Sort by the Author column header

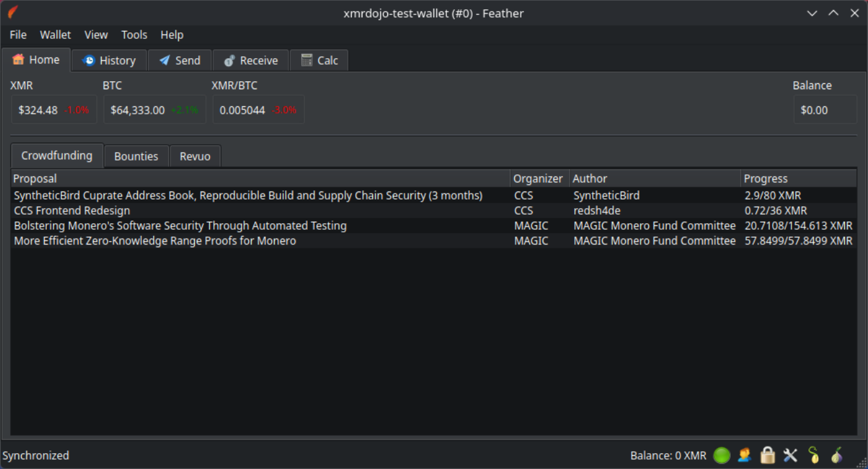coord(655,178)
